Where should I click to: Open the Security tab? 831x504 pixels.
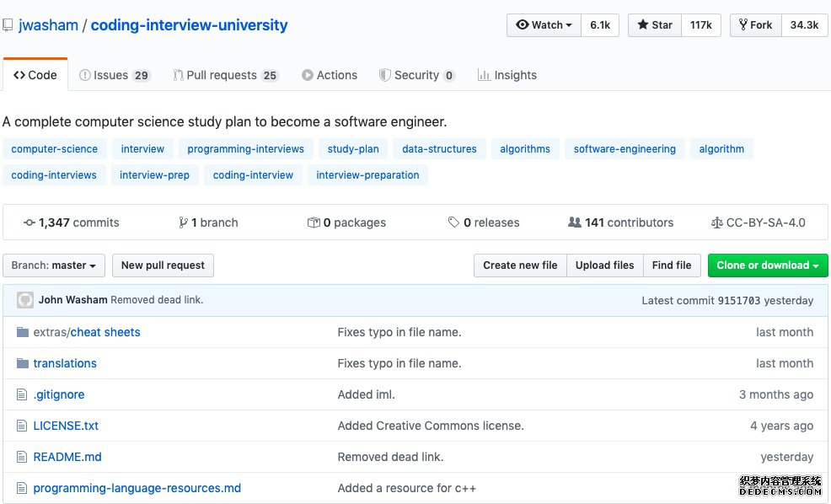coord(416,75)
